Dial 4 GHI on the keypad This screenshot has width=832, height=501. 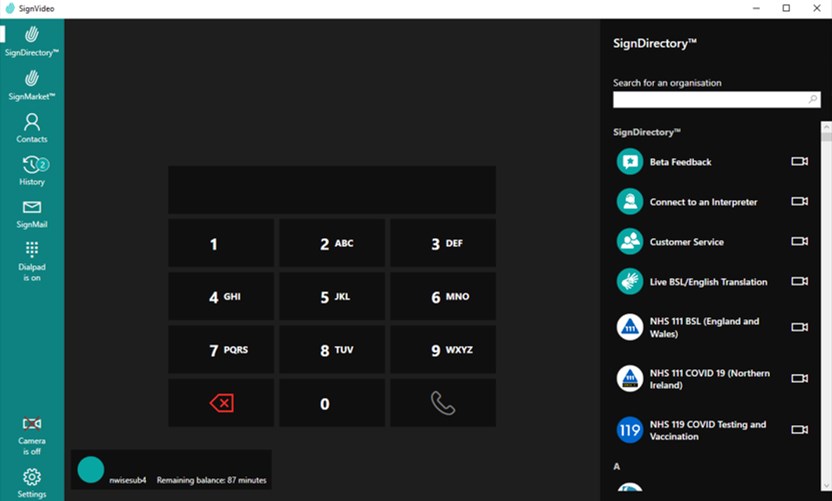click(221, 296)
